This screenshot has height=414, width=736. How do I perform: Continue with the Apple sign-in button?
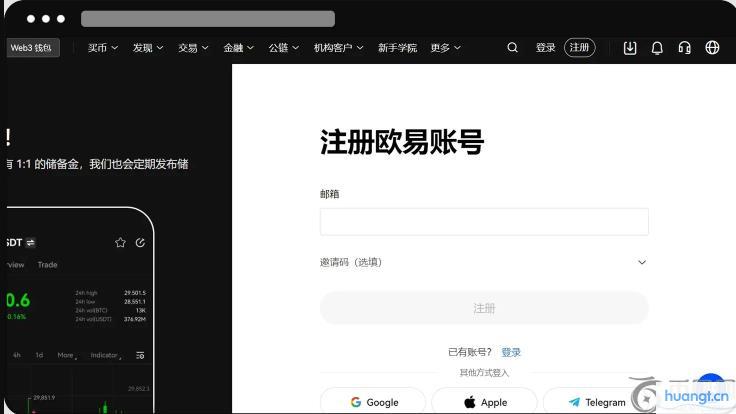click(484, 402)
